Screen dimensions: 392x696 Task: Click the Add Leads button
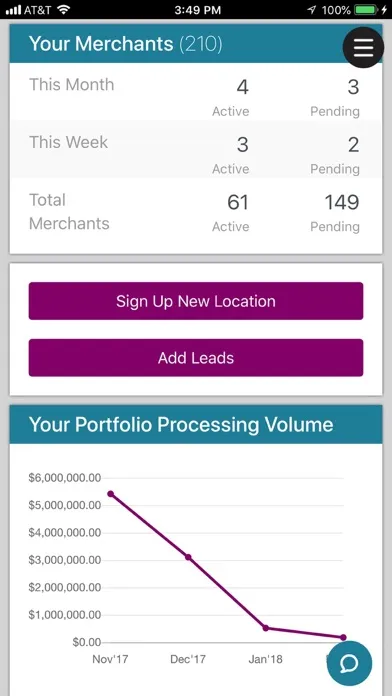pyautogui.click(x=196, y=358)
